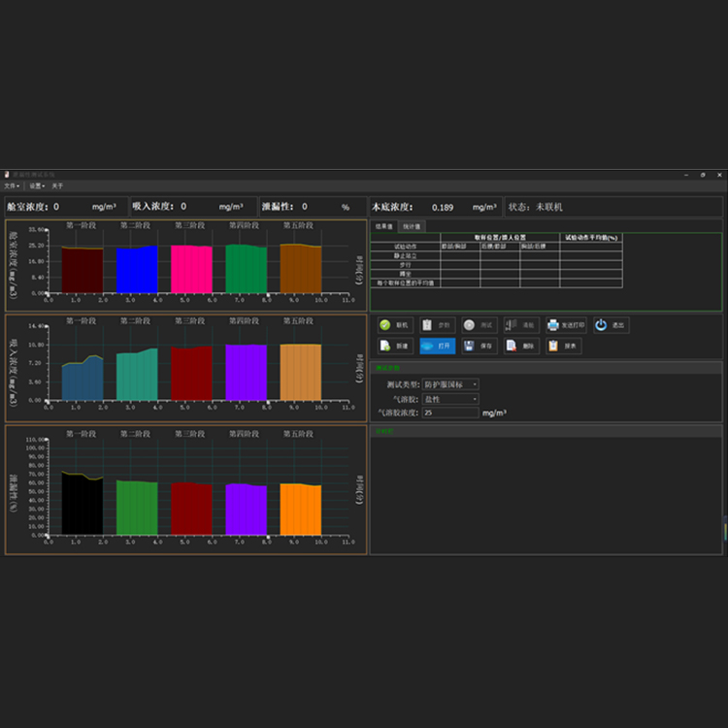Click the 泄漏性 readout value
The height and width of the screenshot is (728, 728).
[x=305, y=207]
